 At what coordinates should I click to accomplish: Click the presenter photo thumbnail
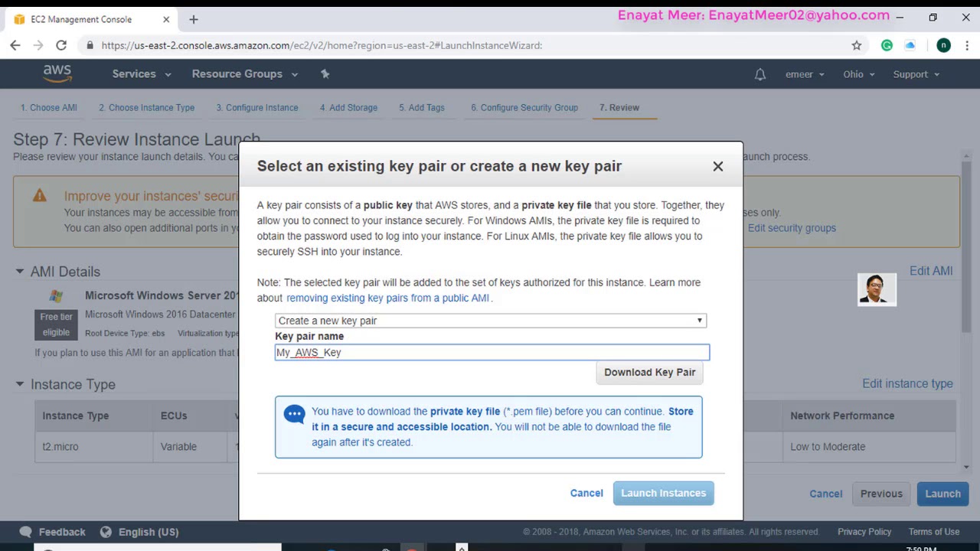[x=877, y=290]
